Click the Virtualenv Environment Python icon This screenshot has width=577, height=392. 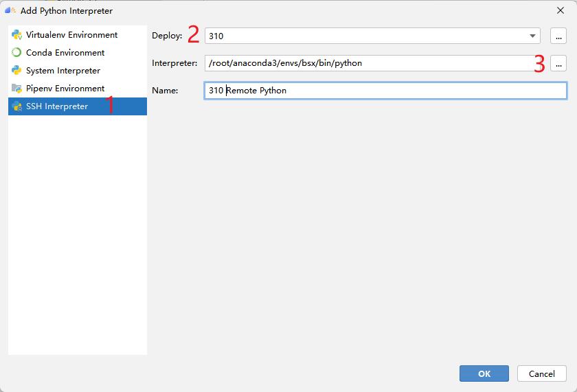[x=16, y=34]
